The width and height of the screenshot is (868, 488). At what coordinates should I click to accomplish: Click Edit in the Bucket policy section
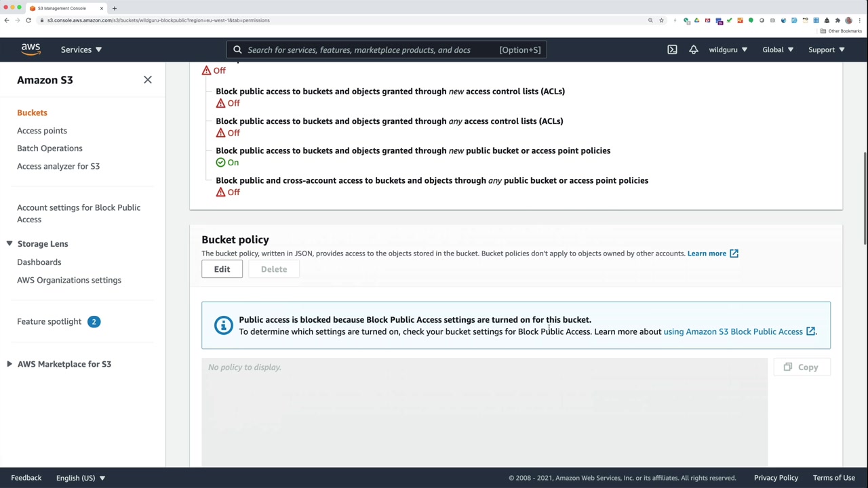222,269
